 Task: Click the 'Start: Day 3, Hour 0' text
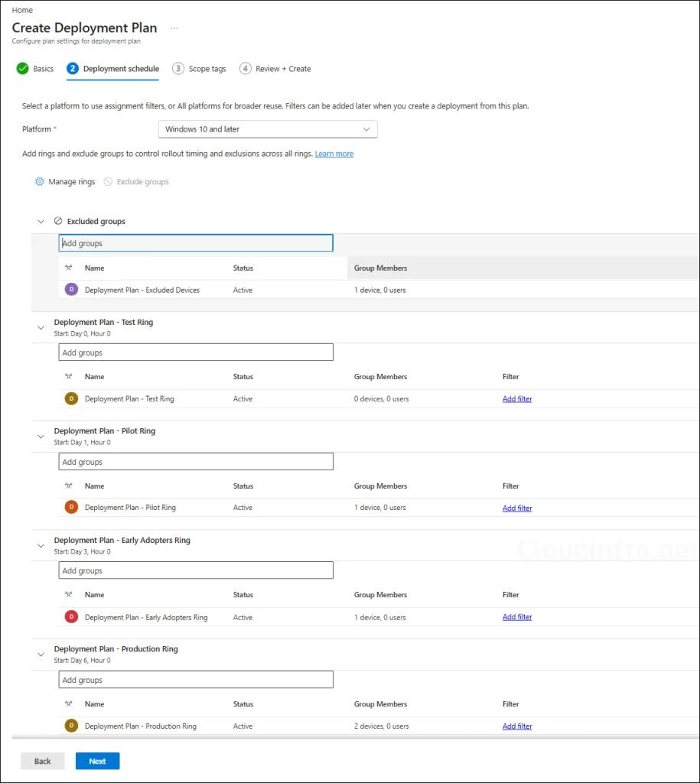click(83, 551)
